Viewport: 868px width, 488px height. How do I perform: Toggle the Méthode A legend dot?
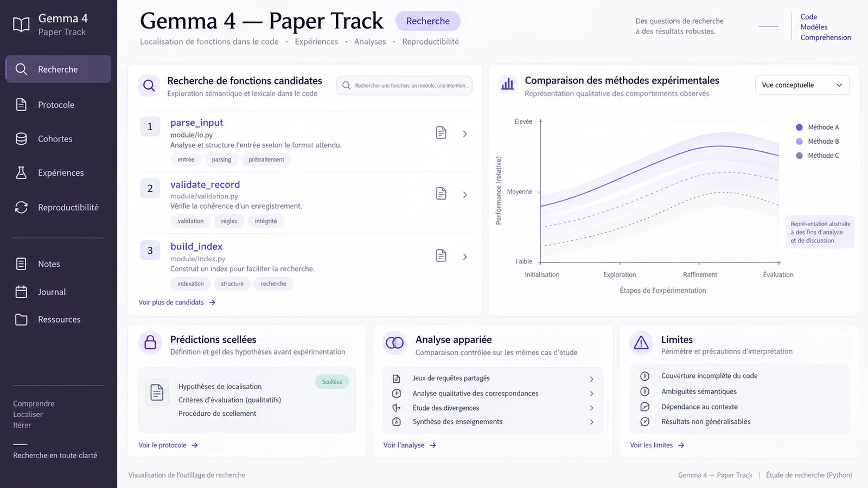point(799,127)
